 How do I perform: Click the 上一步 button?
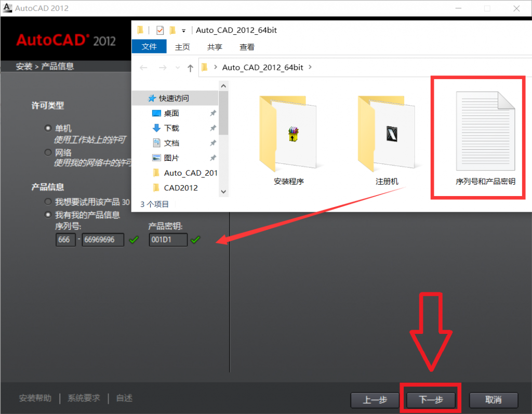[375, 400]
